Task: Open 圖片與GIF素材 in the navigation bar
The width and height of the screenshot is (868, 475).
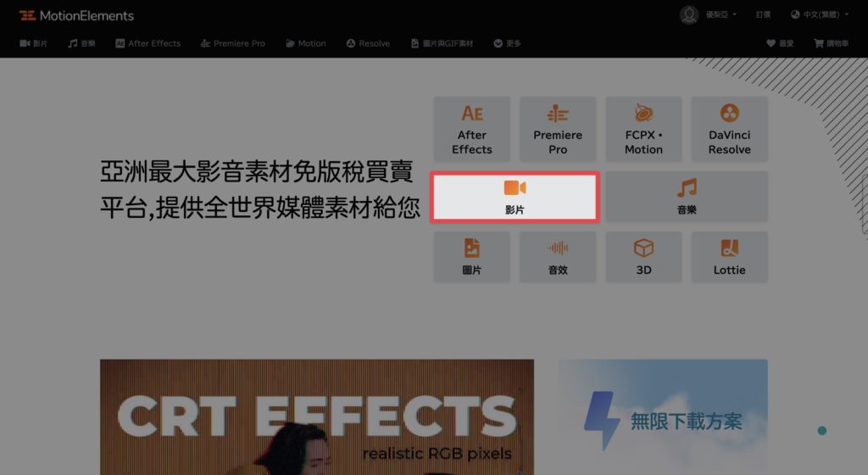Action: click(442, 43)
